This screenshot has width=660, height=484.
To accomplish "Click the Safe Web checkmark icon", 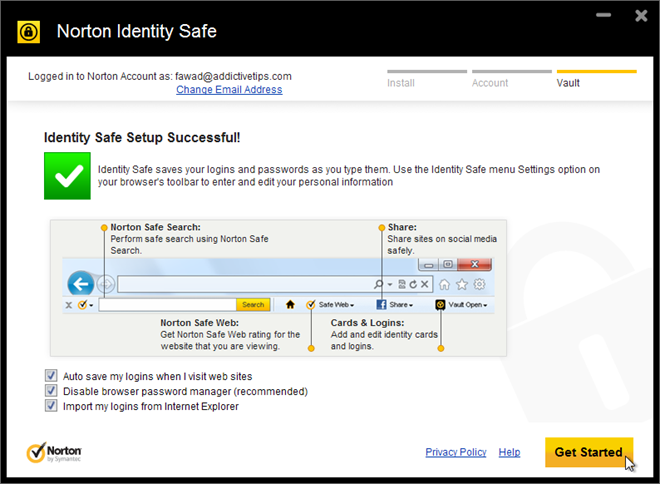I will tap(311, 304).
